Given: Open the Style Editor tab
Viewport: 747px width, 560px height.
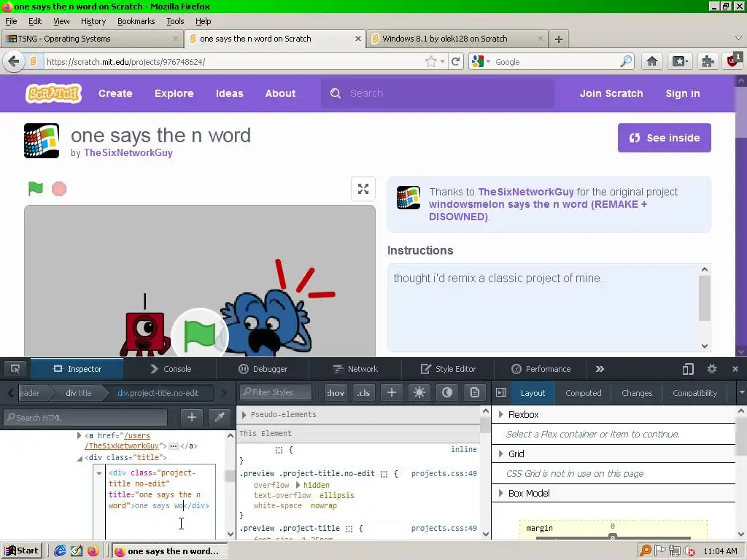Looking at the screenshot, I should click(448, 369).
